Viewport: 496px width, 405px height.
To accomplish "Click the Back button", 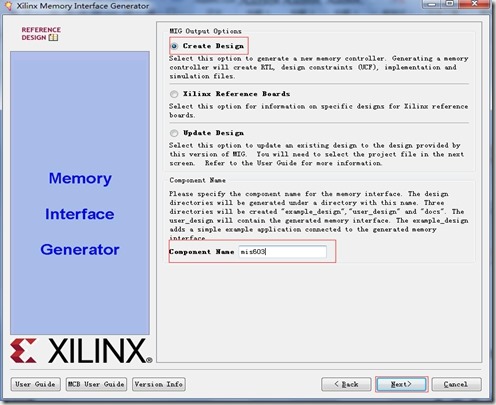I will coord(346,384).
